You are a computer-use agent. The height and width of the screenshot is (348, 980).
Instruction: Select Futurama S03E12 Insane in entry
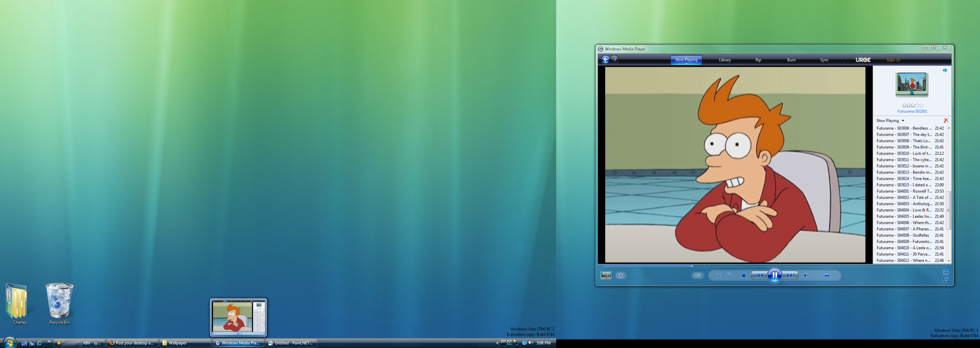(x=910, y=166)
